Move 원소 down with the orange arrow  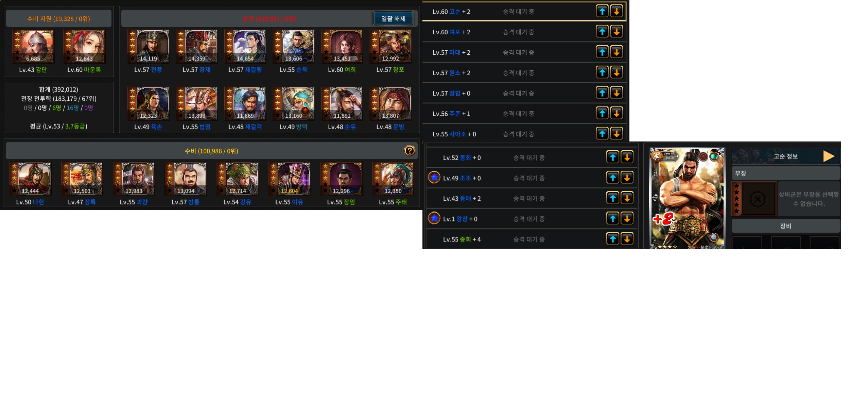click(617, 72)
